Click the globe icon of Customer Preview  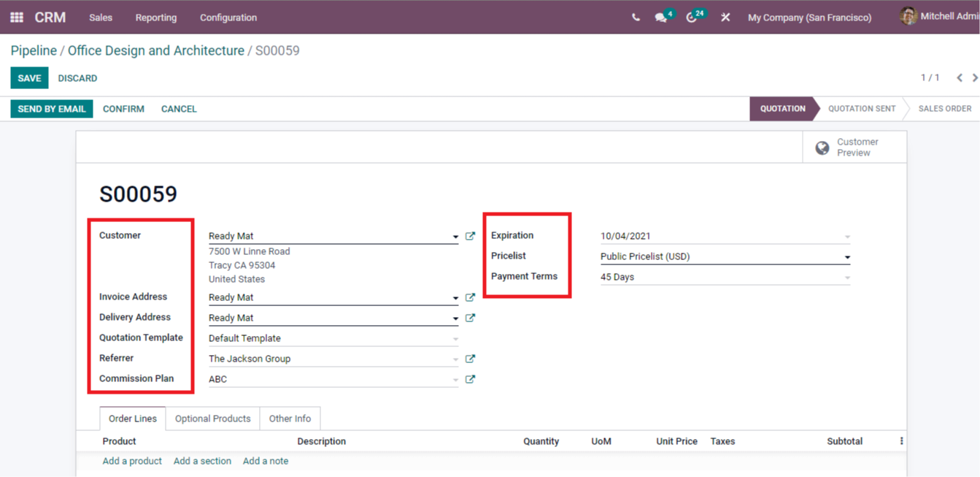(x=822, y=148)
